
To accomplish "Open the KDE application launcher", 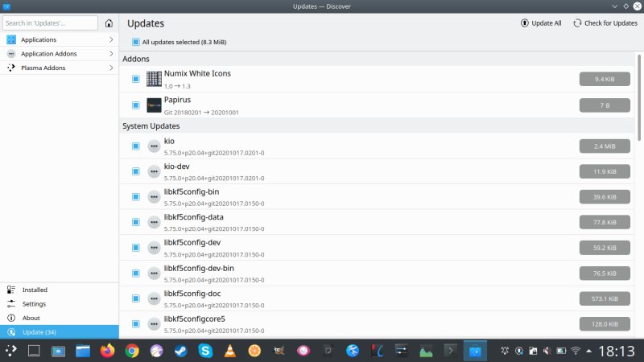I will click(x=11, y=351).
